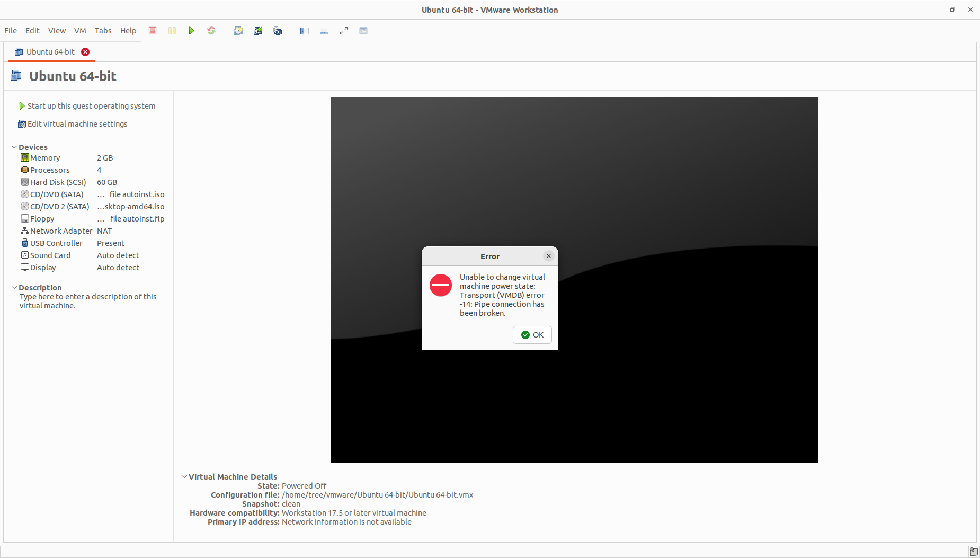Click the Memory device icon

(24, 157)
